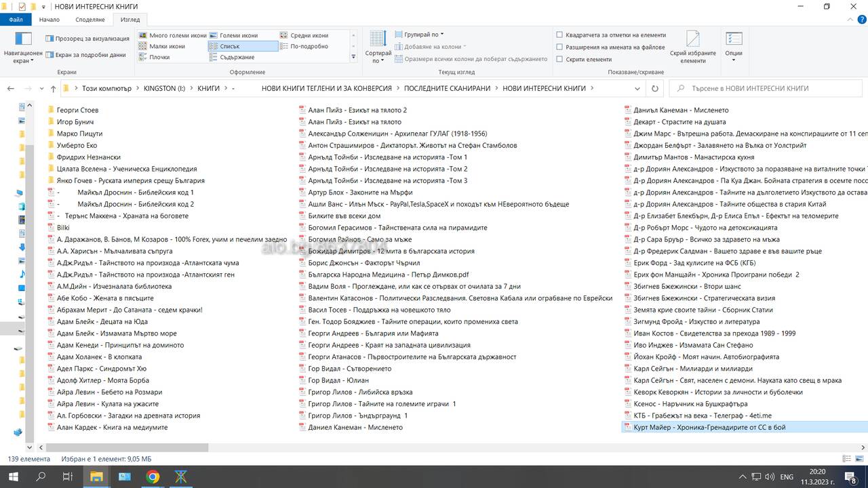Select По-подробно details layout
The width and height of the screenshot is (868, 488).
(x=304, y=46)
